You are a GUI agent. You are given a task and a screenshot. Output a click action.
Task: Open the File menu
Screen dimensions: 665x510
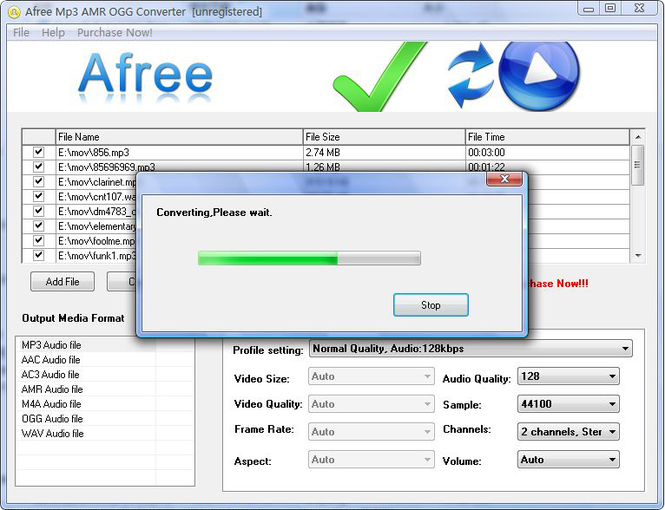pos(21,33)
